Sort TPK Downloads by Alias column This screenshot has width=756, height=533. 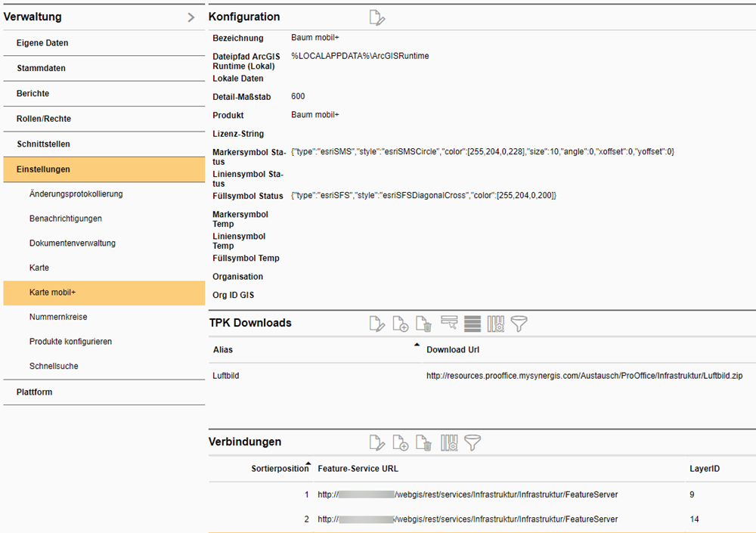click(224, 350)
